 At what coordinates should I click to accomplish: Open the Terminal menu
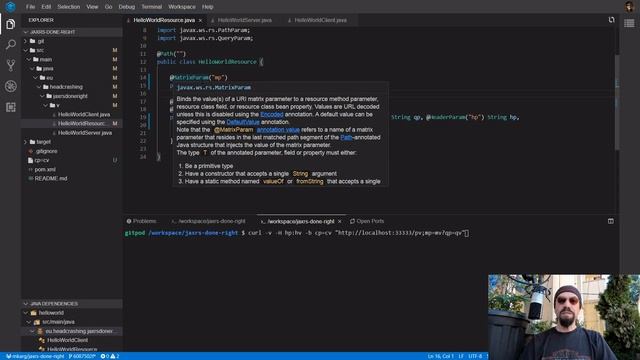pos(151,7)
